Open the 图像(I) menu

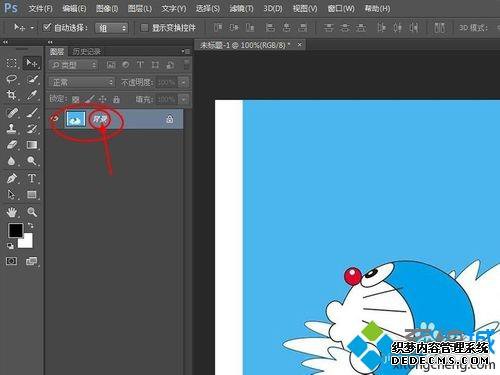click(107, 8)
